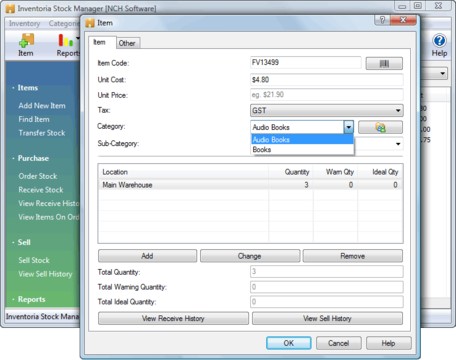Image resolution: width=456 pixels, height=360 pixels.
Task: Click the question mark button in dialog title bar
Action: point(382,20)
